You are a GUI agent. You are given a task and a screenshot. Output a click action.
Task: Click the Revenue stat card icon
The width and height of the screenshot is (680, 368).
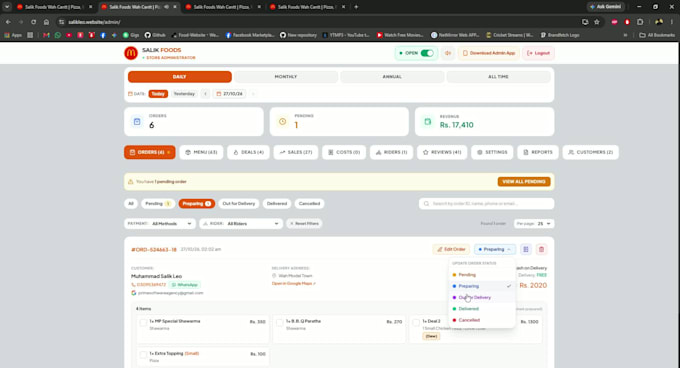point(428,122)
